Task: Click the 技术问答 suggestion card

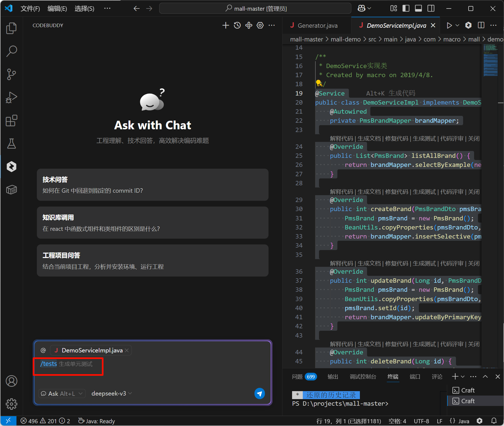Action: click(152, 185)
